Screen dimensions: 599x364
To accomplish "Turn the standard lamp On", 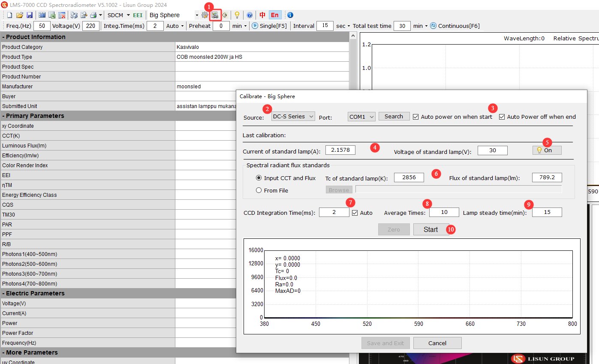I will tap(547, 150).
